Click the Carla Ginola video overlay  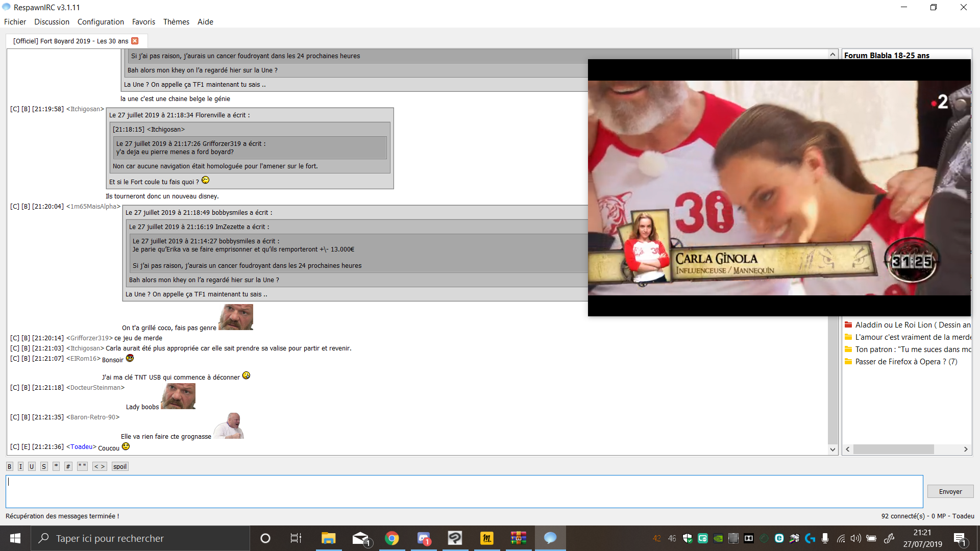tap(779, 188)
